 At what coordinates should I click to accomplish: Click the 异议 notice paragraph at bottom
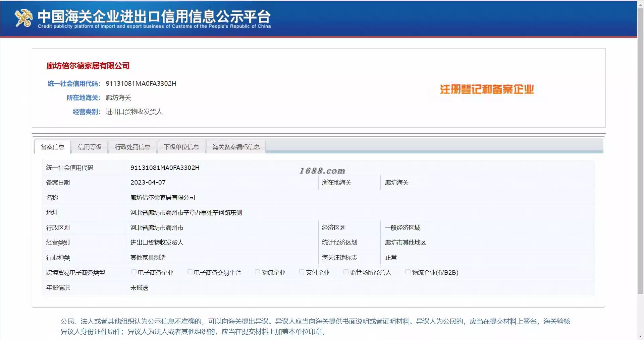tap(315, 326)
